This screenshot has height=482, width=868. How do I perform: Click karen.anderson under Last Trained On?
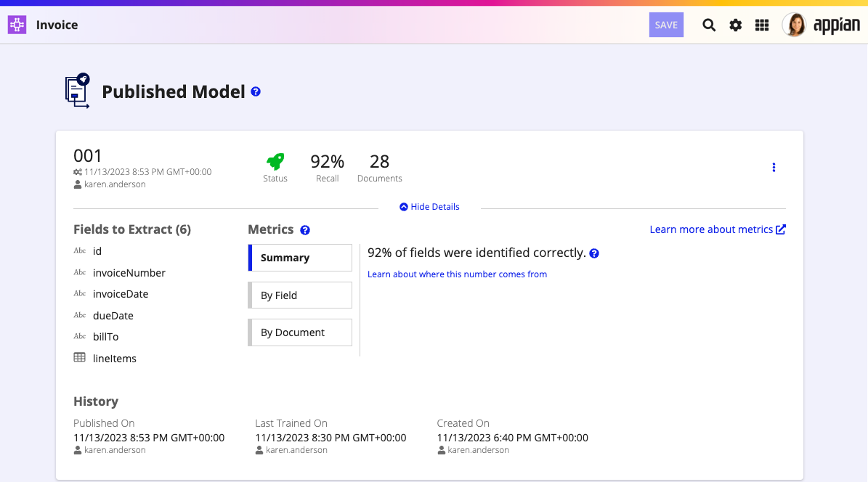pos(296,450)
